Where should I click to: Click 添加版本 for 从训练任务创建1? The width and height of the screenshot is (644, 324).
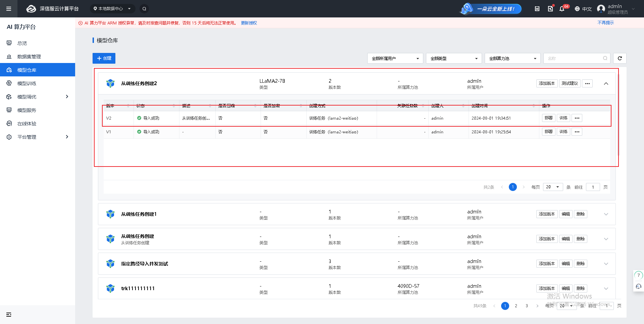tap(547, 214)
